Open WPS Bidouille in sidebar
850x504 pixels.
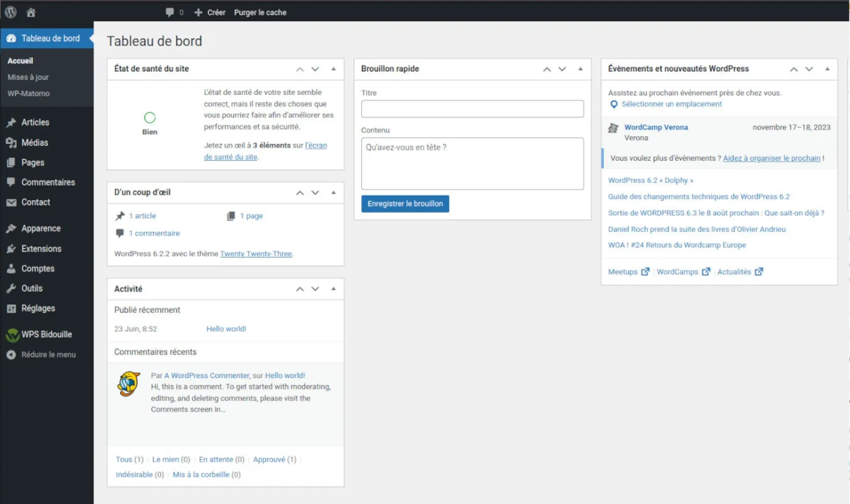click(46, 334)
